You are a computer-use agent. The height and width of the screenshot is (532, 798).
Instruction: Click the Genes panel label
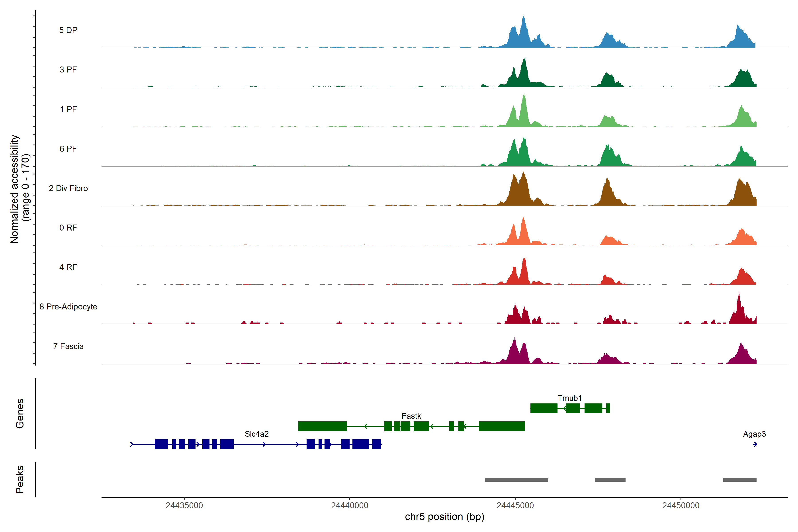tap(20, 413)
